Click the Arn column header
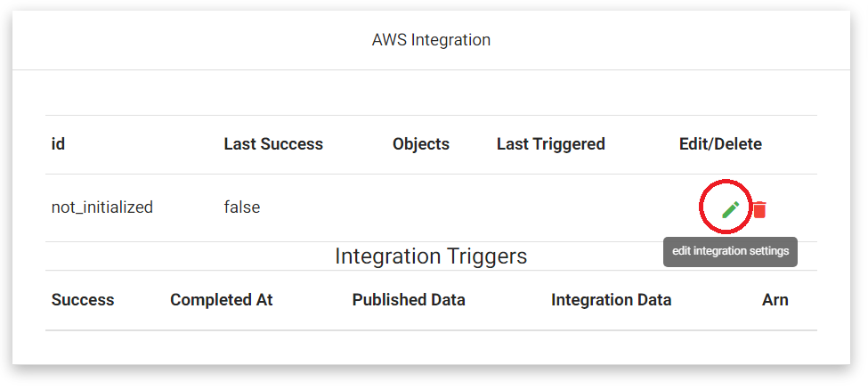This screenshot has width=868, height=390. pos(775,300)
